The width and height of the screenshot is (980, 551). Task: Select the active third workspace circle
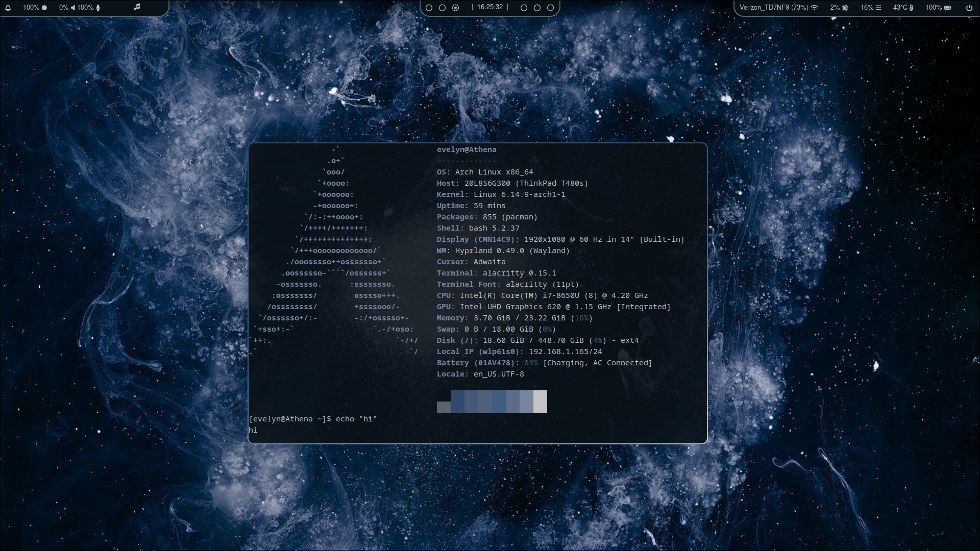coord(455,8)
